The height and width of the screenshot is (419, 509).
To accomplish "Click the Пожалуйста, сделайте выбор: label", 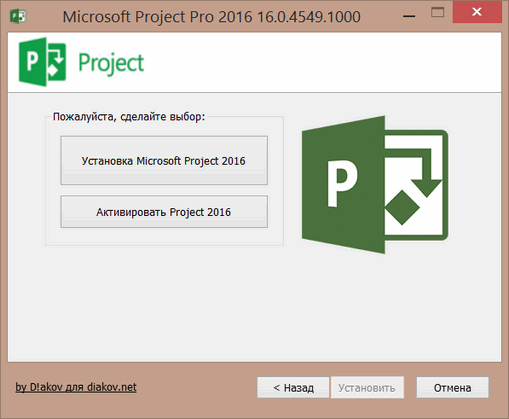I will pos(129,117).
